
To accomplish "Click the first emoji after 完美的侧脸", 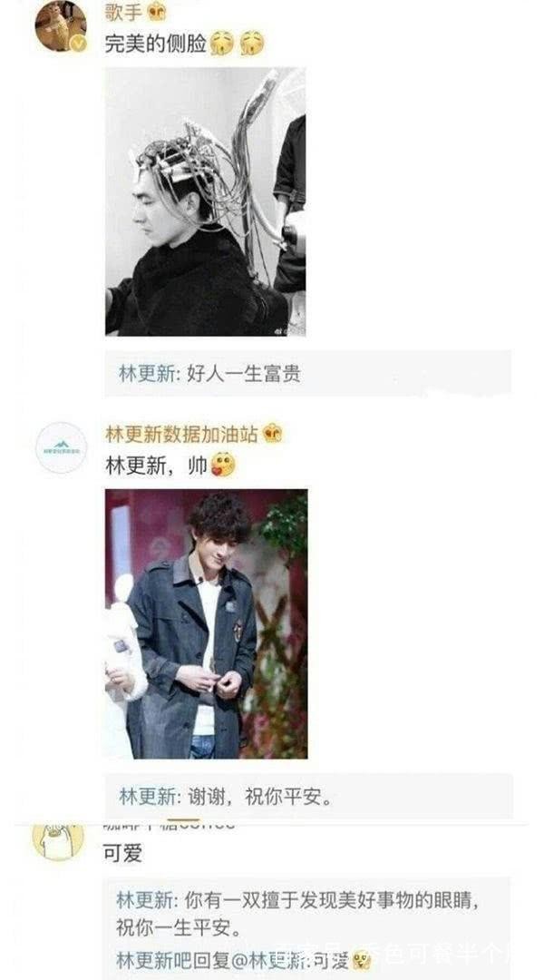I will 222,44.
